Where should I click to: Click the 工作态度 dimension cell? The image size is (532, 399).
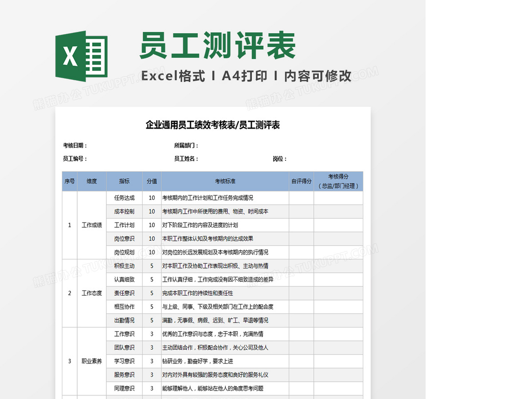(x=92, y=293)
